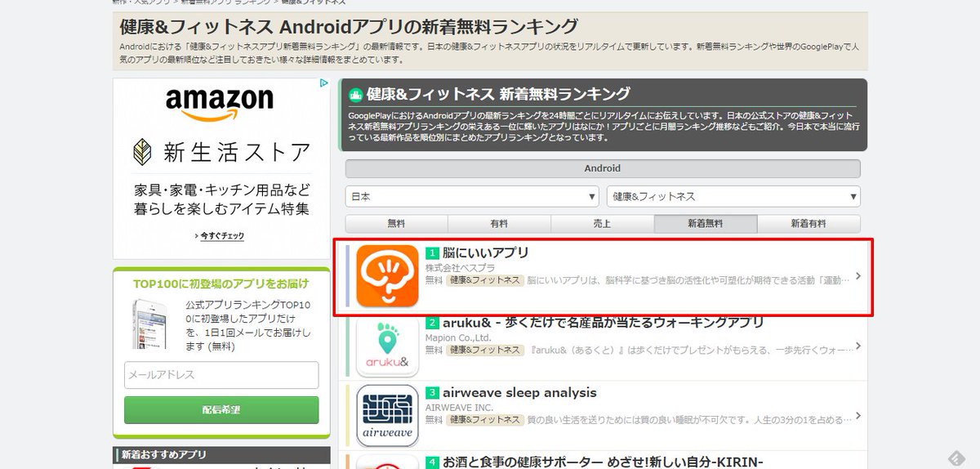Click the Amazon logo in the ad
The width and height of the screenshot is (980, 469).
220,104
